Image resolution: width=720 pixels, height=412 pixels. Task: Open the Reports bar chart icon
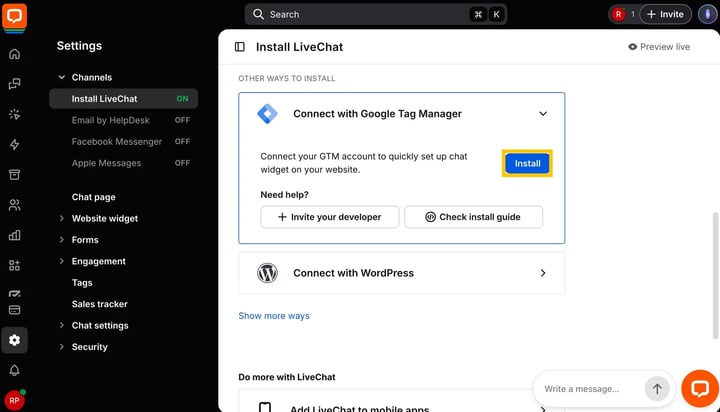click(14, 235)
